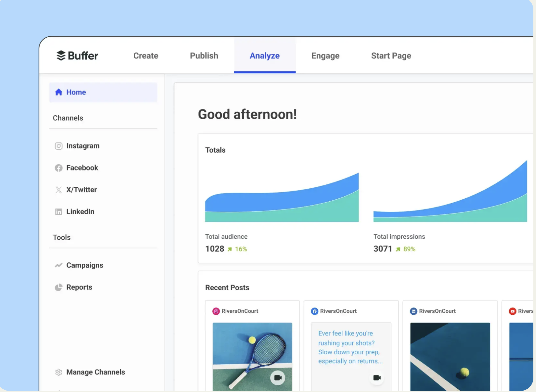The width and height of the screenshot is (536, 392).
Task: Click the Total impressions value 3071
Action: pos(383,249)
